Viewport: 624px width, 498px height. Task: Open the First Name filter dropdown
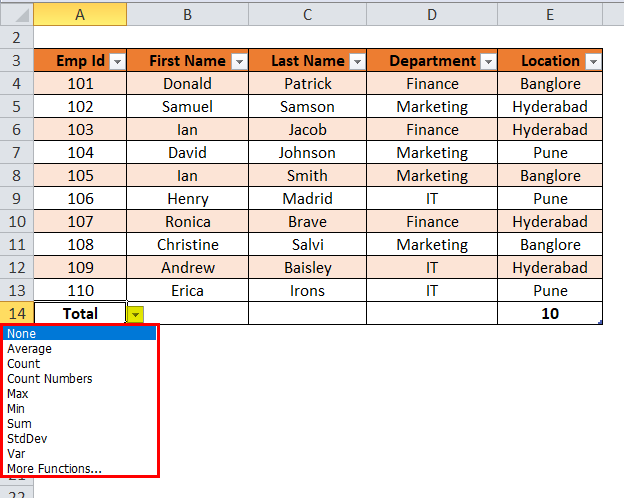point(238,61)
